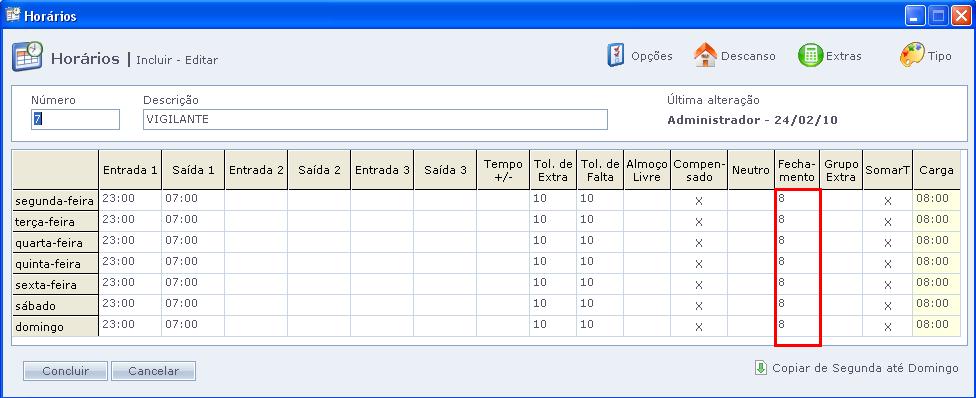Select Tol. de Falta cell for sexta-feira
Viewport: 976px width, 398px height.
(x=600, y=285)
